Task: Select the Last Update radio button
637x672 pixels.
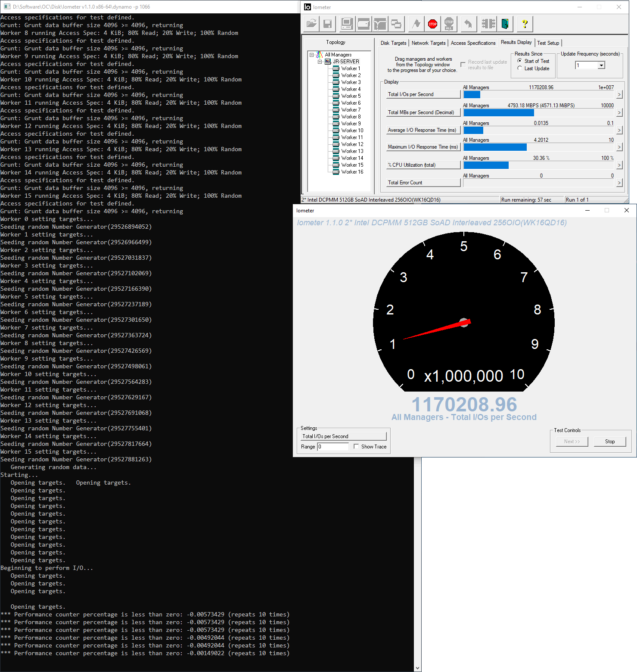Action: point(519,68)
